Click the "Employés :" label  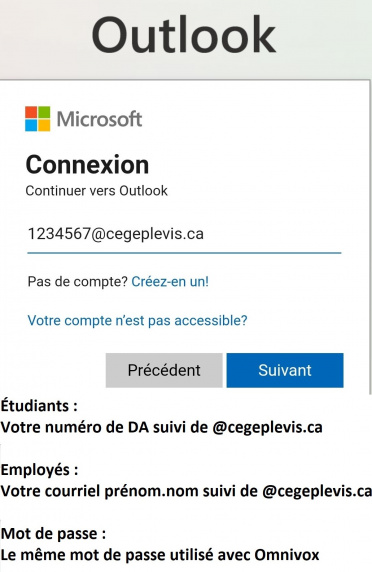point(39,469)
